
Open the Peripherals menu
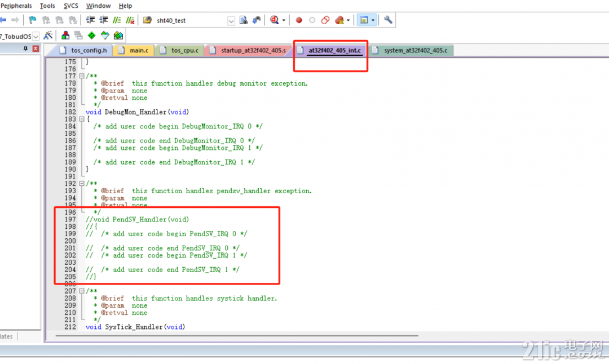click(16, 6)
